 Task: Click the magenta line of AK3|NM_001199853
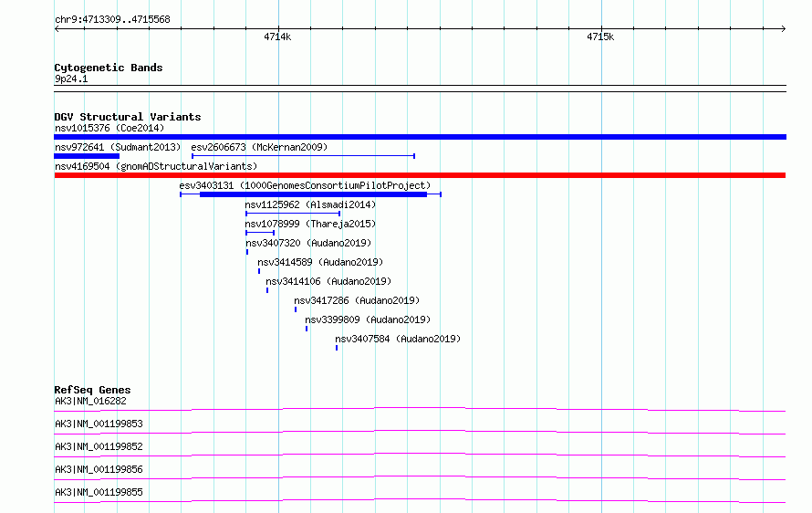[420, 432]
